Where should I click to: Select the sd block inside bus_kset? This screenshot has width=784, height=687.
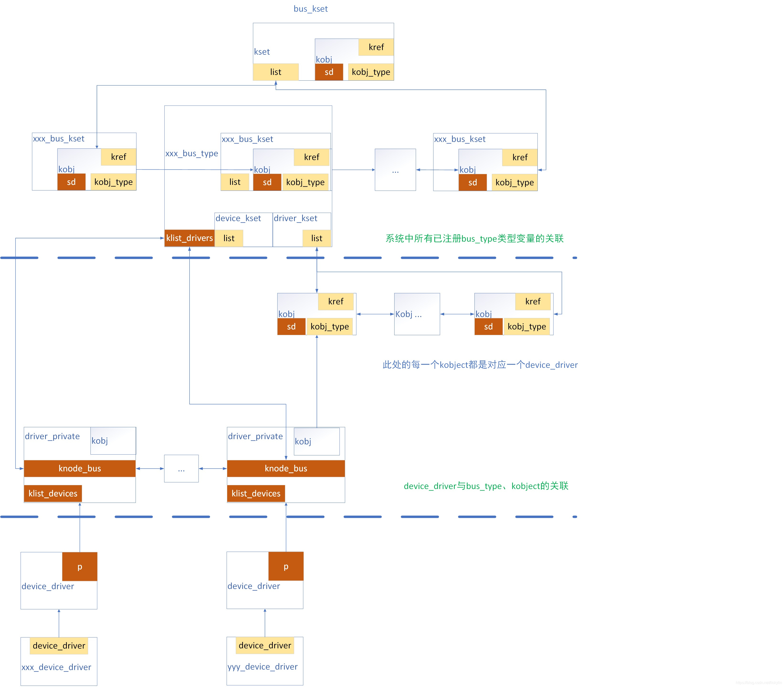[x=329, y=72]
